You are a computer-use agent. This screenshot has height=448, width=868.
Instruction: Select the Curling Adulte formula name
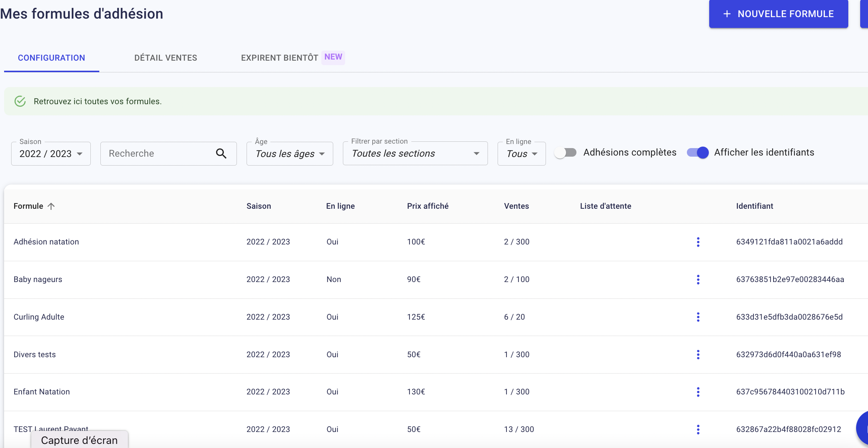(x=39, y=317)
